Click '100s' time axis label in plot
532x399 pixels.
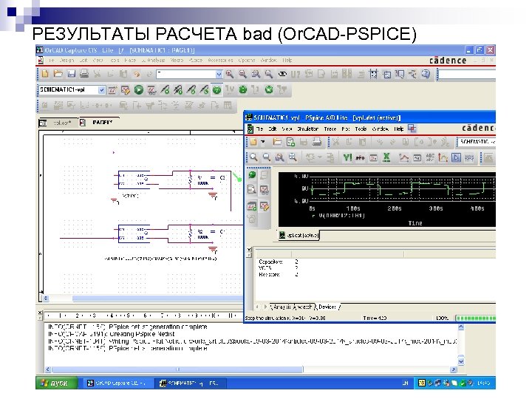[x=353, y=208]
